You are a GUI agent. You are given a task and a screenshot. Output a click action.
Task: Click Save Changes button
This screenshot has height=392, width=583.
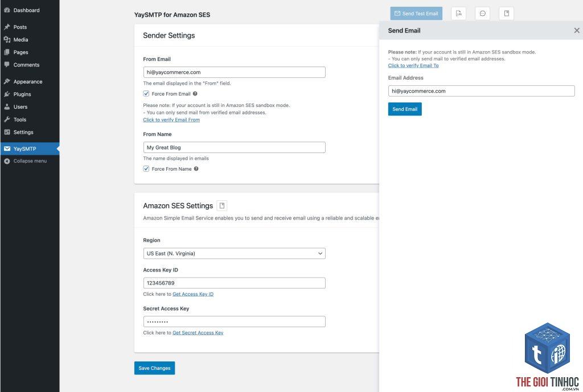pos(154,368)
